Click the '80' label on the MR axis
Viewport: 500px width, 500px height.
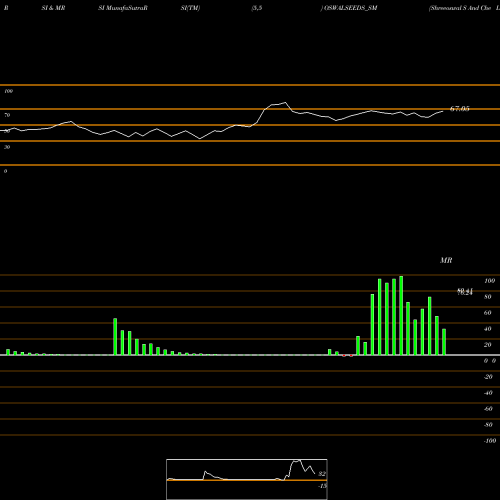click(x=488, y=297)
